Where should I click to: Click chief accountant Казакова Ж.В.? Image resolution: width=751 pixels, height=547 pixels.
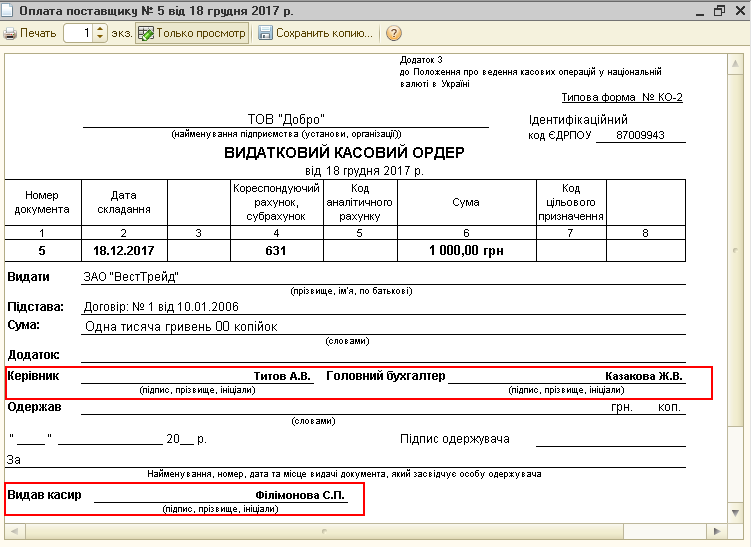(x=644, y=376)
